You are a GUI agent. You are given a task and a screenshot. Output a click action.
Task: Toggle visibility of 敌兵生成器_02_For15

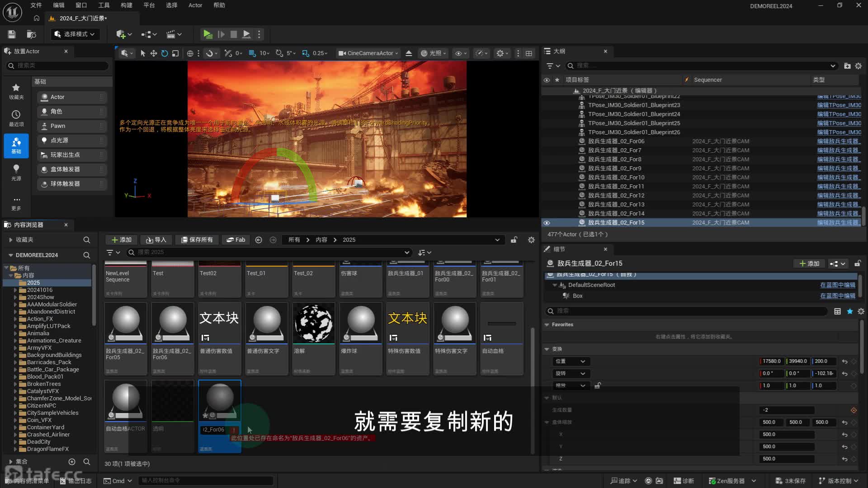[547, 223]
